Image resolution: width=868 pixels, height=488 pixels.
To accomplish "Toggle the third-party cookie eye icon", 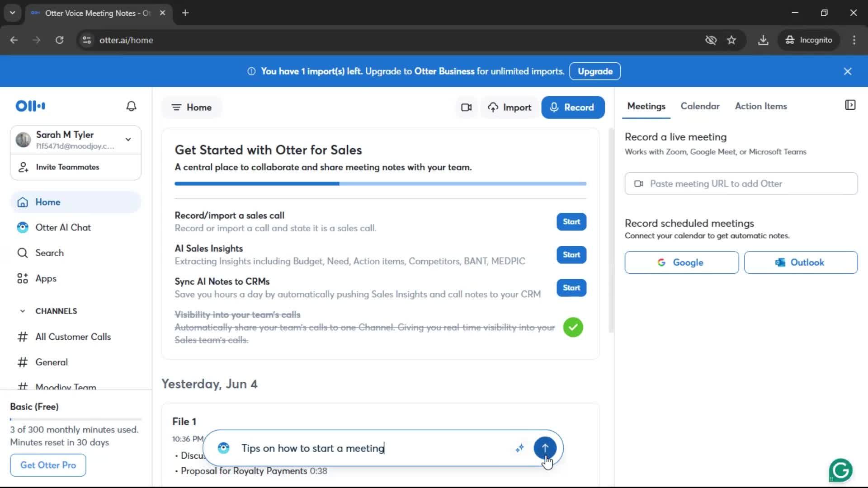I will point(711,40).
